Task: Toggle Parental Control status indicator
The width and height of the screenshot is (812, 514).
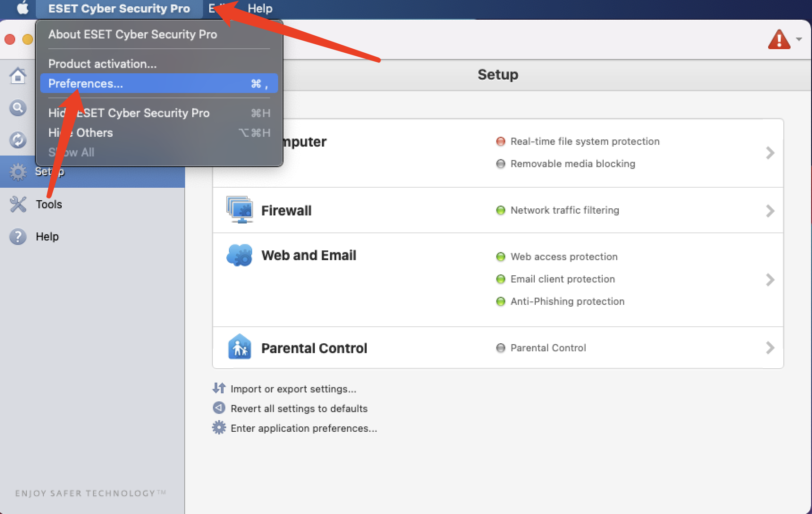Action: [x=501, y=348]
